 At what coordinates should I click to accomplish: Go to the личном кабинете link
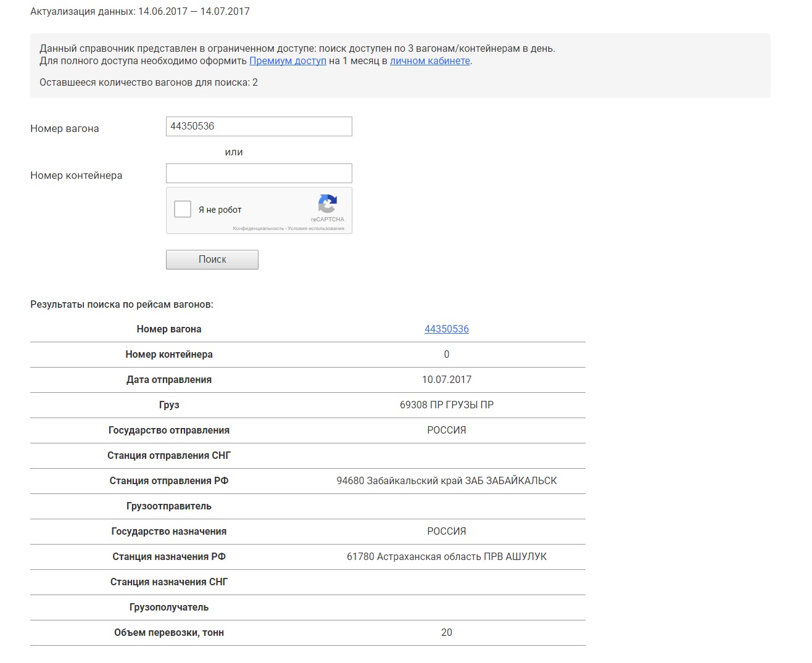430,61
